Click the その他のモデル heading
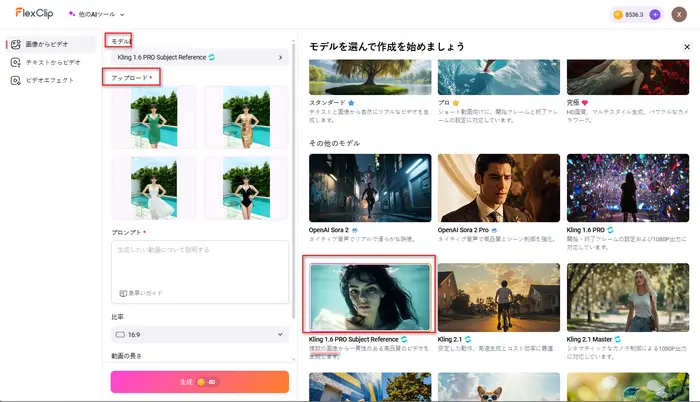700x402 pixels. (x=334, y=143)
